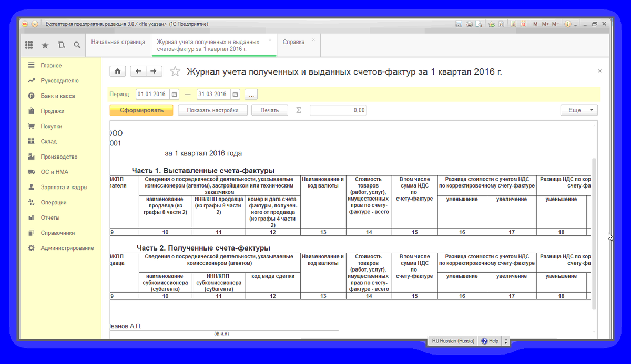Open the sections menu grid icon

pyautogui.click(x=29, y=45)
